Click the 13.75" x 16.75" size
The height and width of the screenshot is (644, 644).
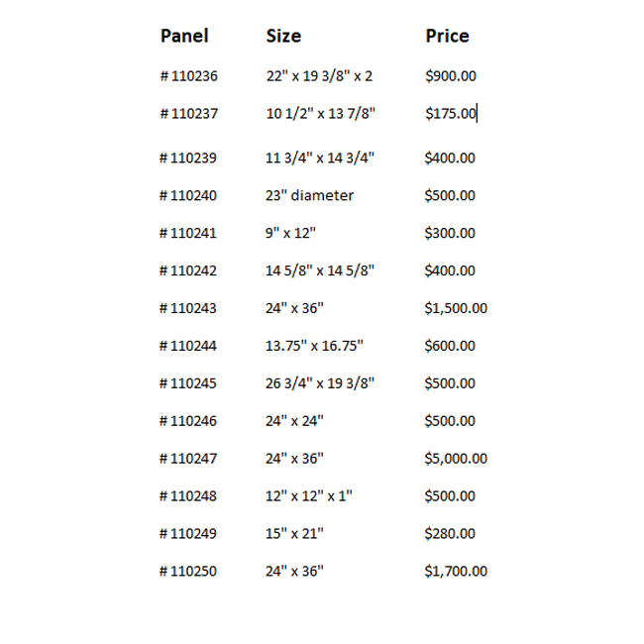coord(315,346)
